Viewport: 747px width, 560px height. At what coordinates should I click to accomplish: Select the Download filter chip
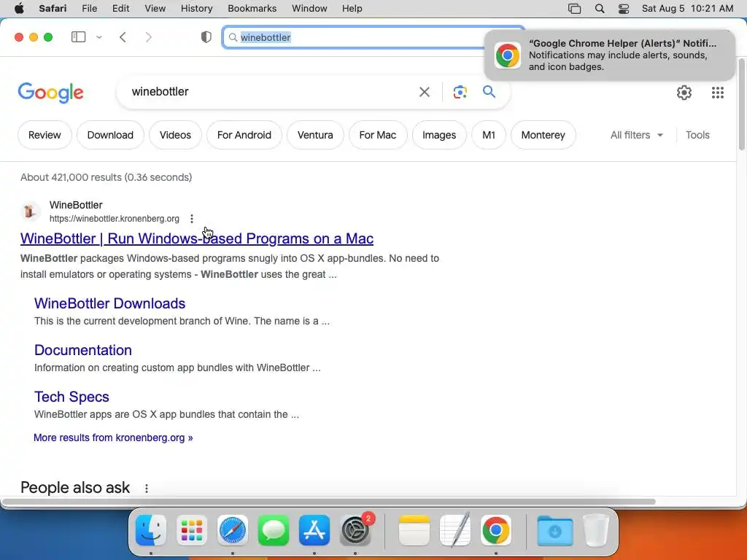click(110, 135)
